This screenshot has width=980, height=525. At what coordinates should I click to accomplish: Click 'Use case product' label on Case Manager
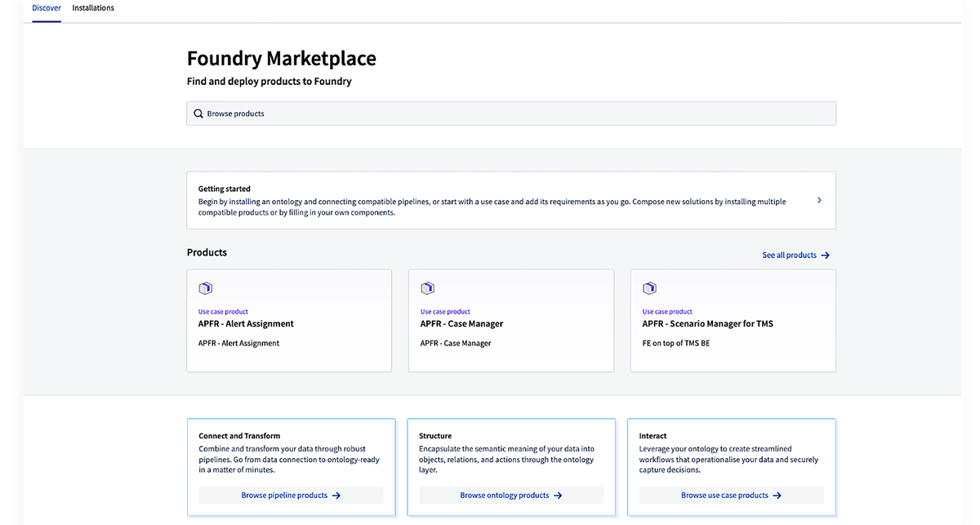[x=445, y=312]
